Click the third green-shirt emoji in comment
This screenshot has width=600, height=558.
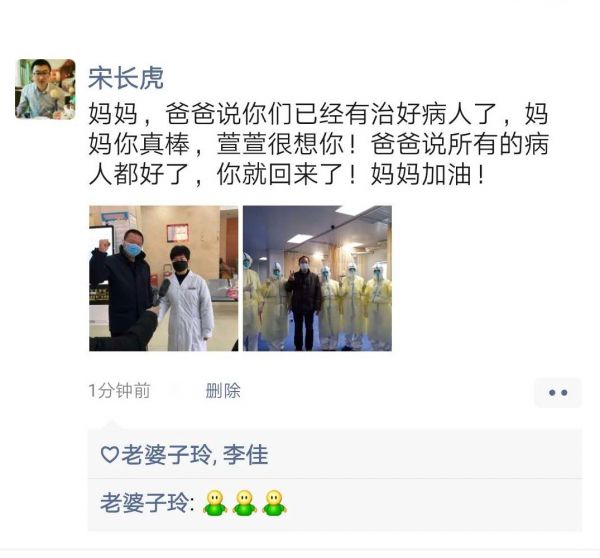point(274,503)
